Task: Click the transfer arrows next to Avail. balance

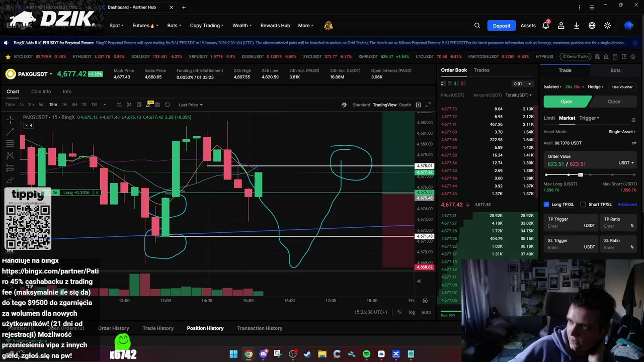Action: (x=634, y=143)
